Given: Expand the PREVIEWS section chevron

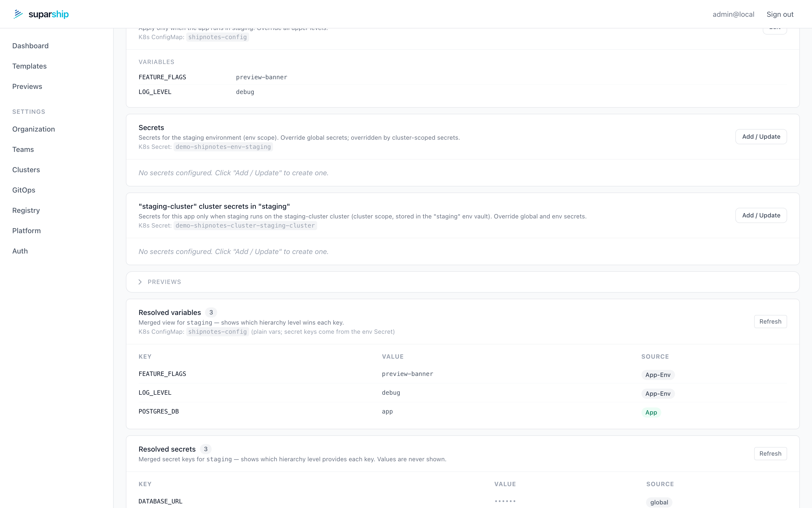Looking at the screenshot, I should 140,282.
